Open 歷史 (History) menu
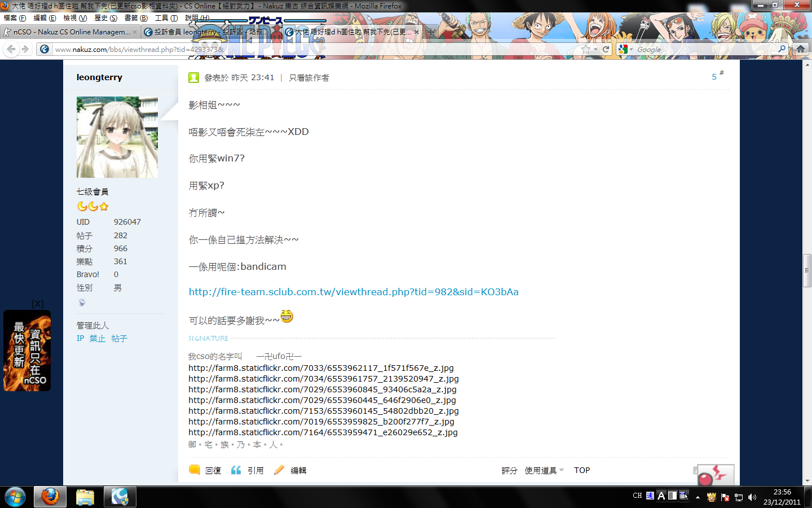This screenshot has width=812, height=508. [x=106, y=18]
